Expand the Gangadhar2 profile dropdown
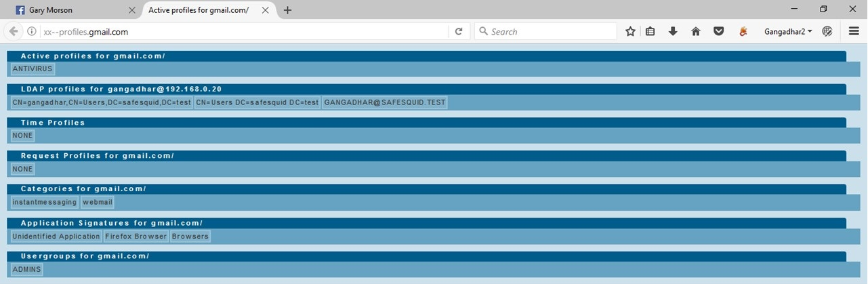This screenshot has width=868, height=284. tap(788, 31)
